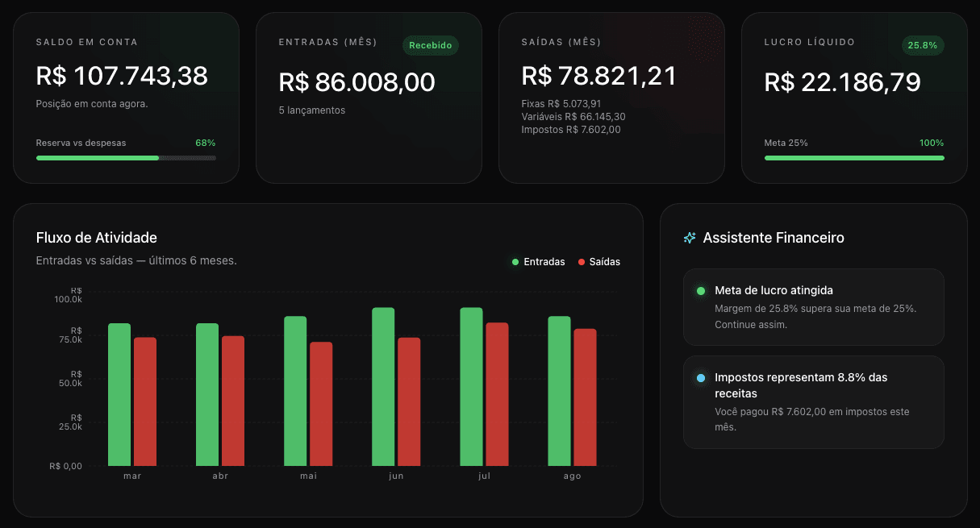Open the Impostos representam 8.8% insight card
This screenshot has height=528, width=980.
[813, 402]
